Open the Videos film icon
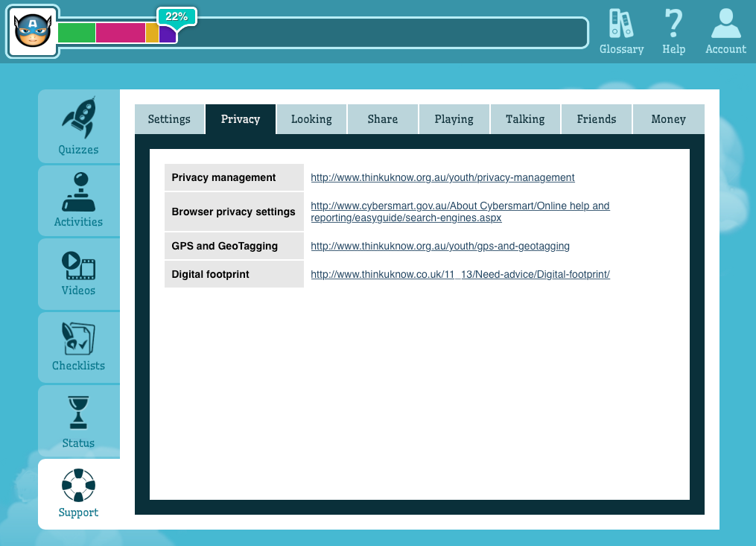 (x=78, y=266)
